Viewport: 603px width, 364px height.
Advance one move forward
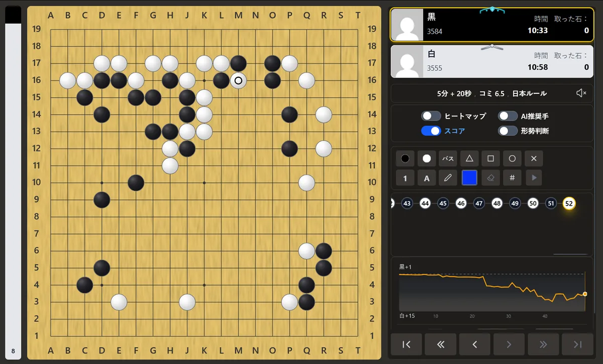pyautogui.click(x=509, y=344)
